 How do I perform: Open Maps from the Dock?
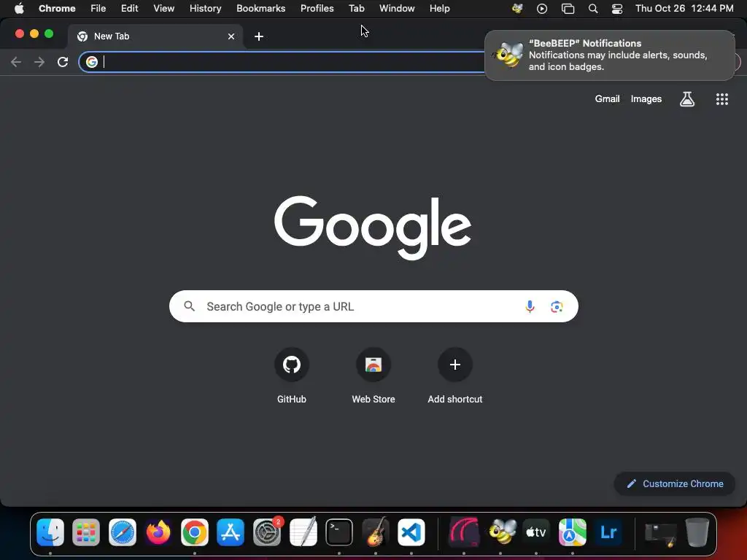click(x=572, y=532)
